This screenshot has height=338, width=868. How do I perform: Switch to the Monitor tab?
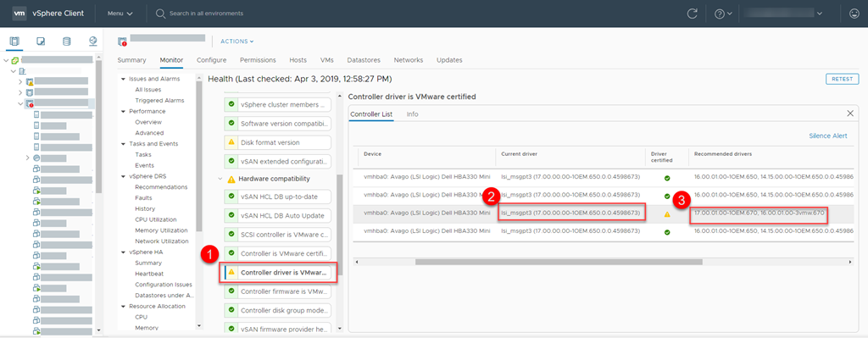171,60
